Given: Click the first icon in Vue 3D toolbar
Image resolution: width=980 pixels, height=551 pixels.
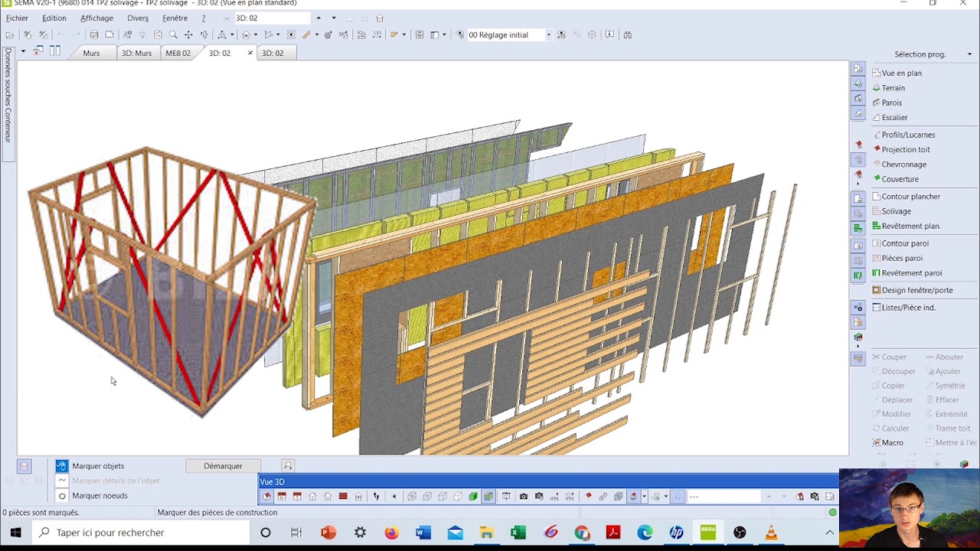Looking at the screenshot, I should pyautogui.click(x=266, y=497).
